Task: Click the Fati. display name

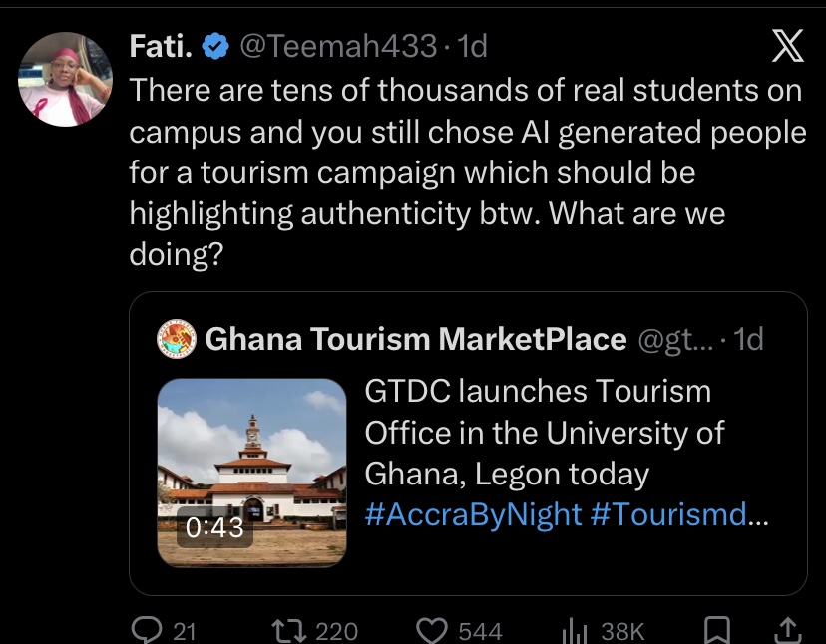Action: (162, 45)
